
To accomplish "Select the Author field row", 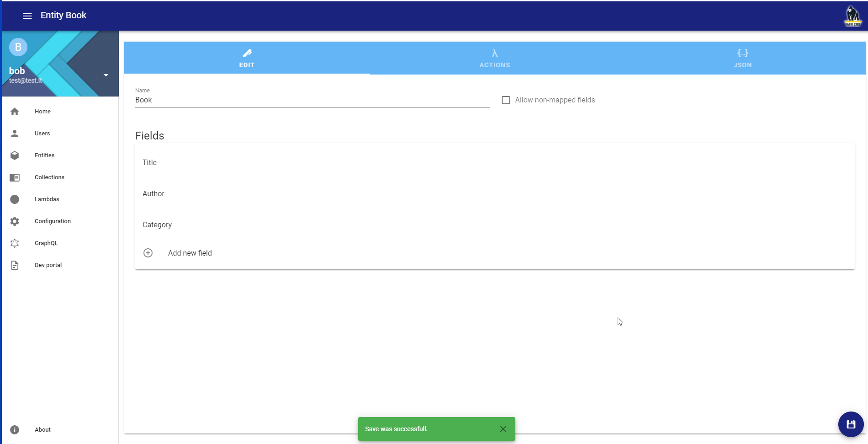I will click(495, 194).
